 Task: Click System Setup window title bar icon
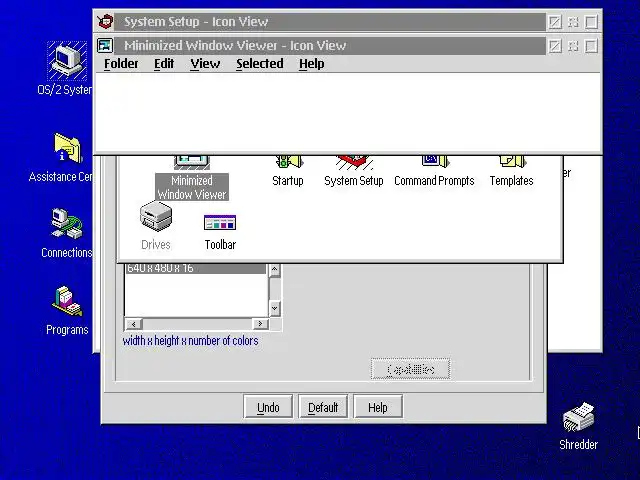(x=105, y=22)
